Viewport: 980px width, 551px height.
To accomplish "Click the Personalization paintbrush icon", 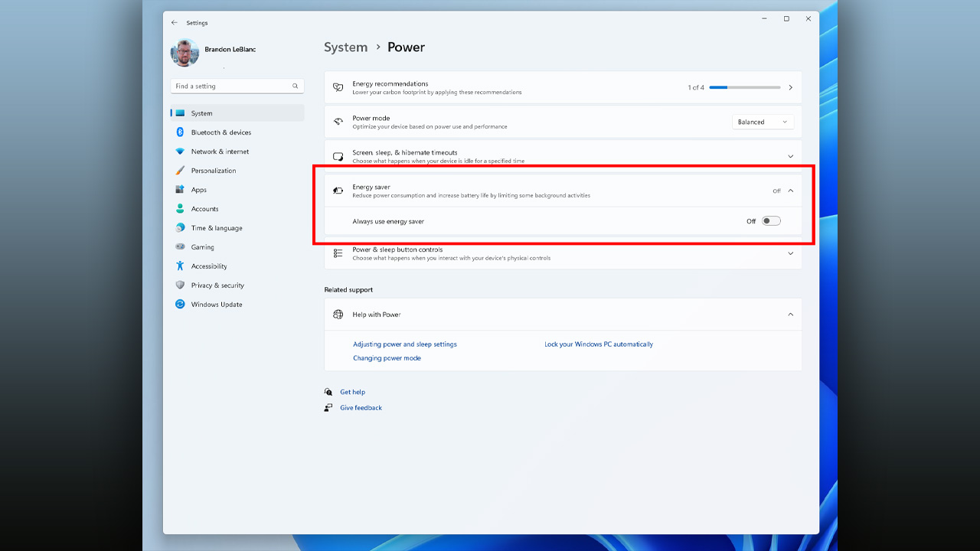I will point(180,171).
